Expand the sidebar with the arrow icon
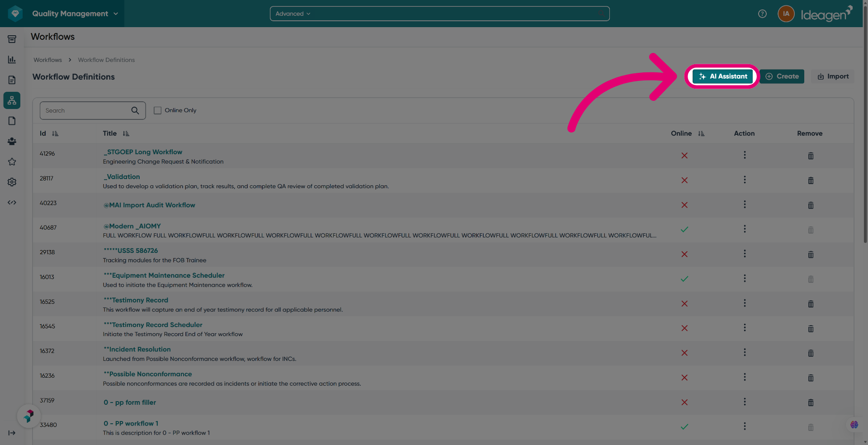The image size is (868, 445). (12, 433)
